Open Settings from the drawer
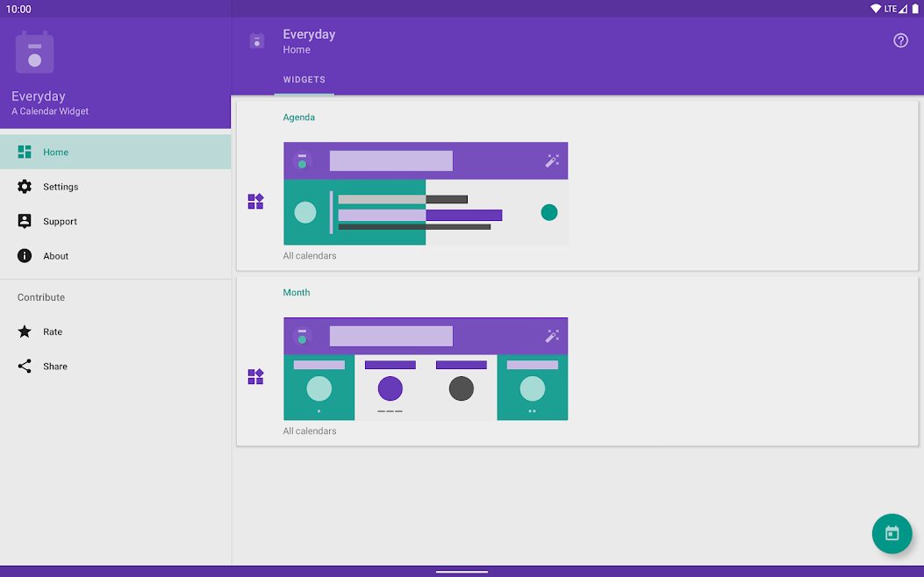Viewport: 924px width, 577px height. (x=116, y=187)
